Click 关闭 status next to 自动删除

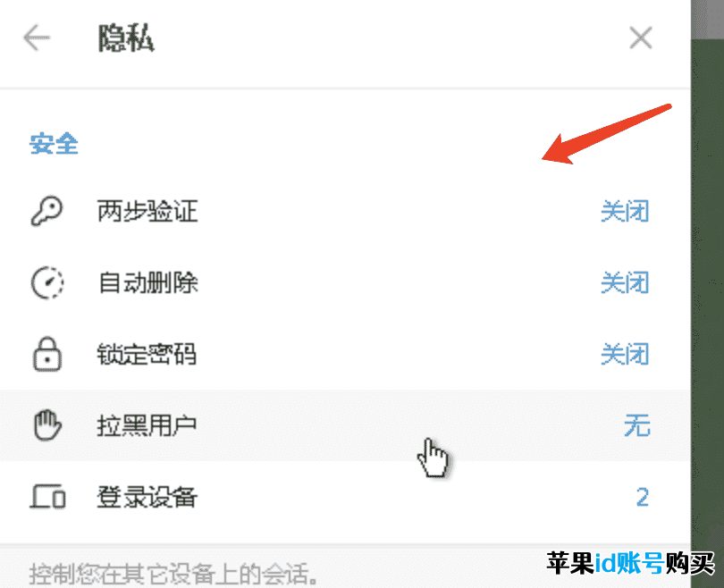pos(625,282)
